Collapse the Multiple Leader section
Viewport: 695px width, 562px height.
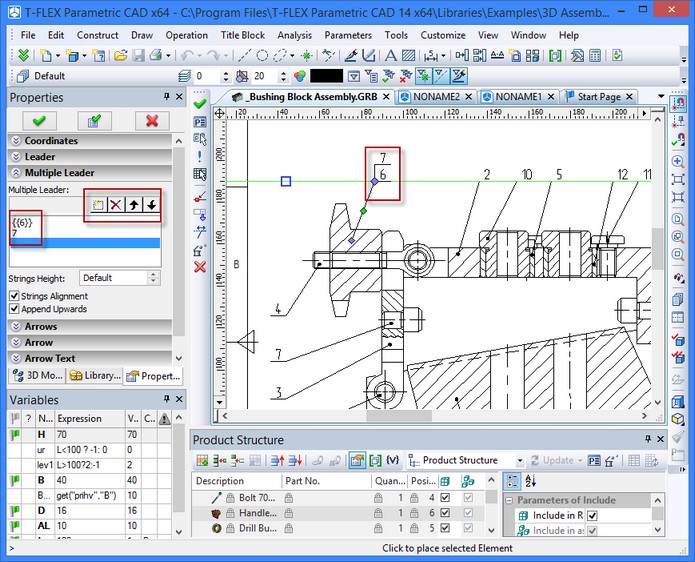pos(90,172)
